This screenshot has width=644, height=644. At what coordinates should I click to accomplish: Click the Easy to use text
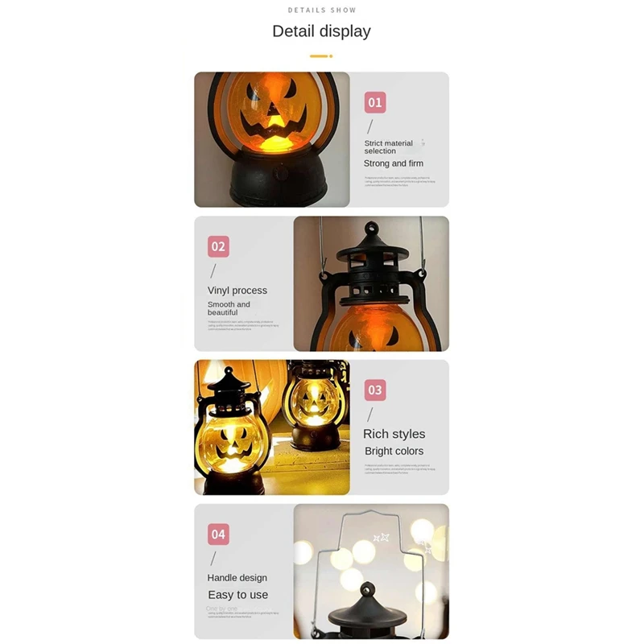coord(238,595)
